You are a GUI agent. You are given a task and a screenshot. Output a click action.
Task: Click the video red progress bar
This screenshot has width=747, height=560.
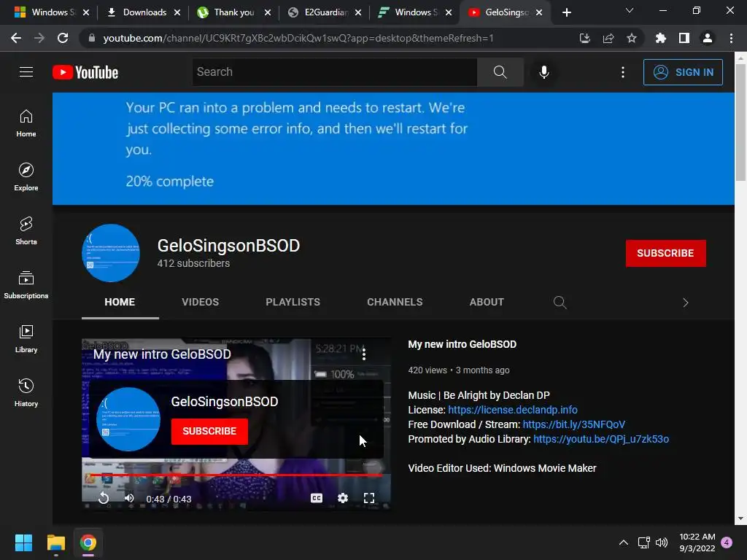pos(236,475)
